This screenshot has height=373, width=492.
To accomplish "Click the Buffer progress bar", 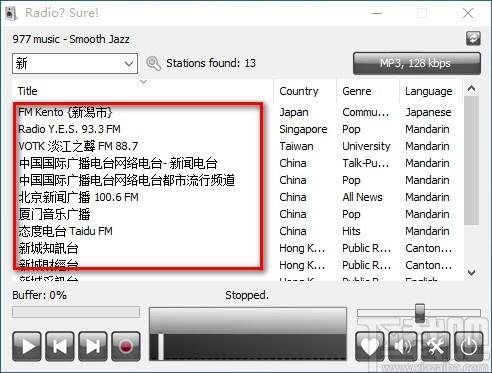I will 76,312.
